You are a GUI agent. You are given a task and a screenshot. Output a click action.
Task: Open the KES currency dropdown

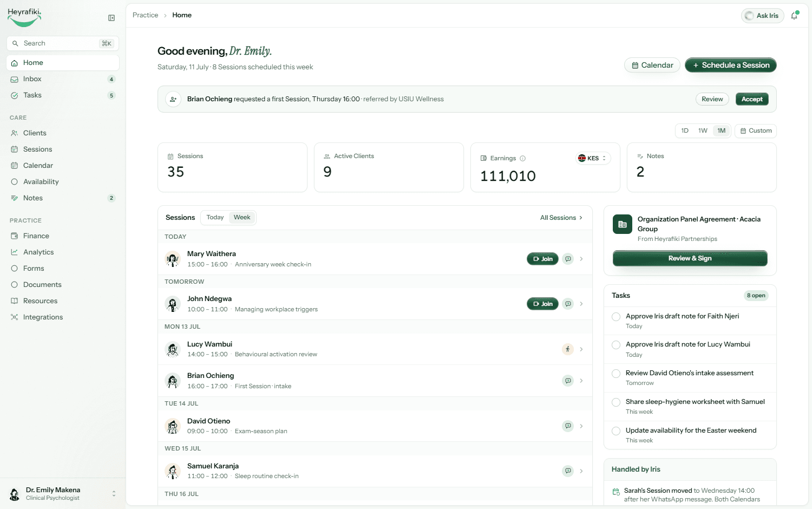tap(593, 158)
